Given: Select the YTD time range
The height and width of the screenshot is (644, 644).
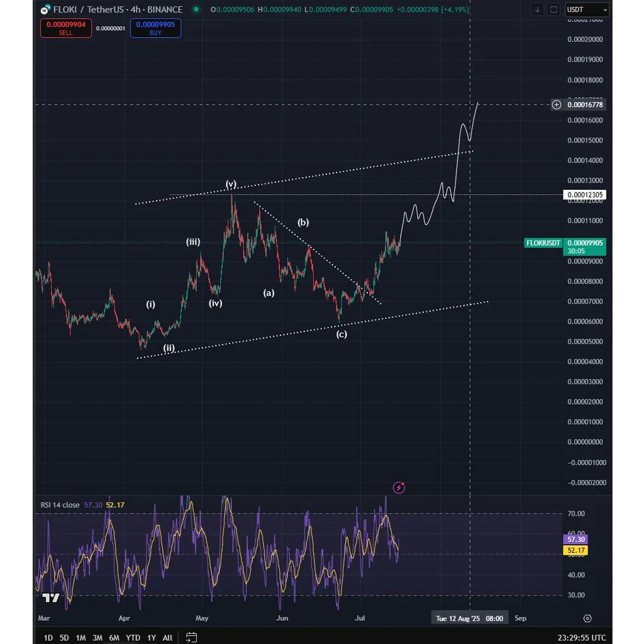Looking at the screenshot, I should (x=133, y=638).
